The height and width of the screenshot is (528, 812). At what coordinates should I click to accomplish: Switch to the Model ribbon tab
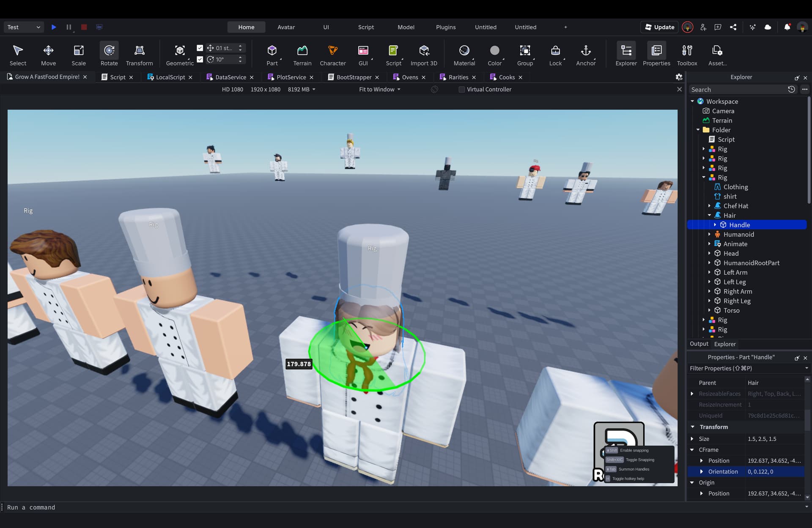406,27
